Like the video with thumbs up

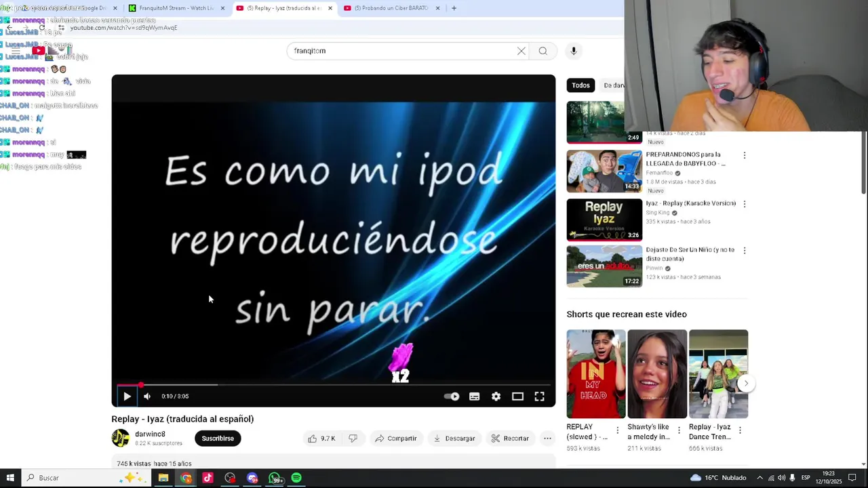pyautogui.click(x=321, y=439)
